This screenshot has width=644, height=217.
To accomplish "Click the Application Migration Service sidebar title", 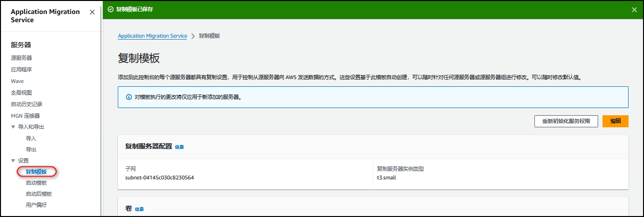I will point(45,16).
